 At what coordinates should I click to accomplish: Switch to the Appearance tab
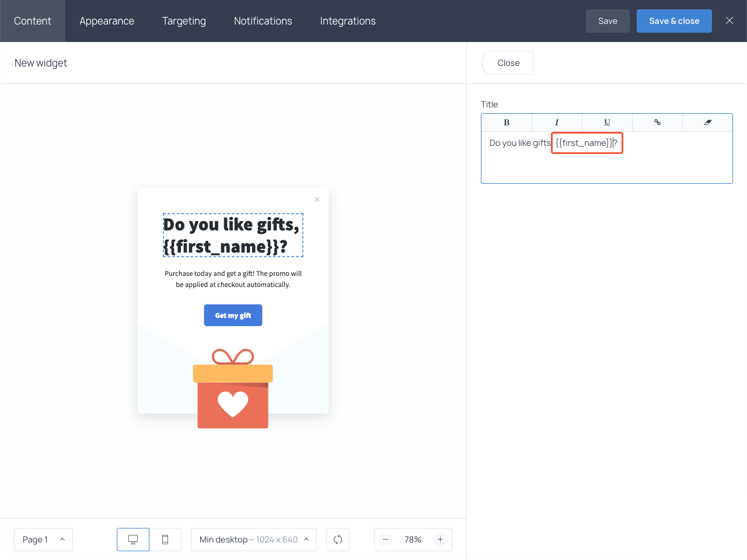(107, 21)
